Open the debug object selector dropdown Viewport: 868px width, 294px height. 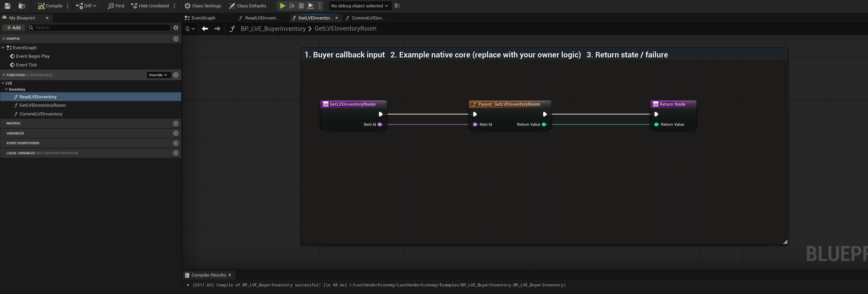pos(360,6)
